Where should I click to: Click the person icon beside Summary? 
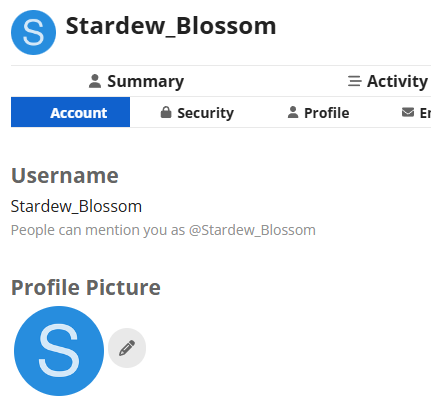click(95, 81)
